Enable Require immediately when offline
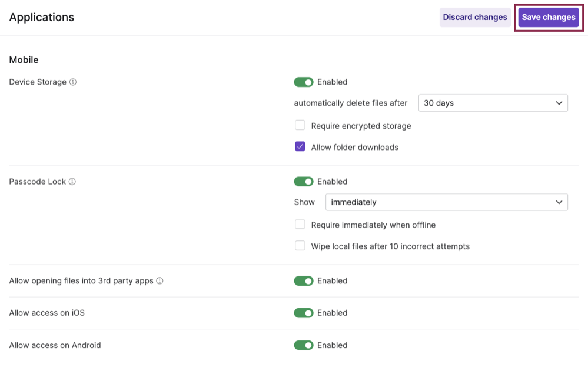Screen dimensions: 588x371 tap(300, 224)
